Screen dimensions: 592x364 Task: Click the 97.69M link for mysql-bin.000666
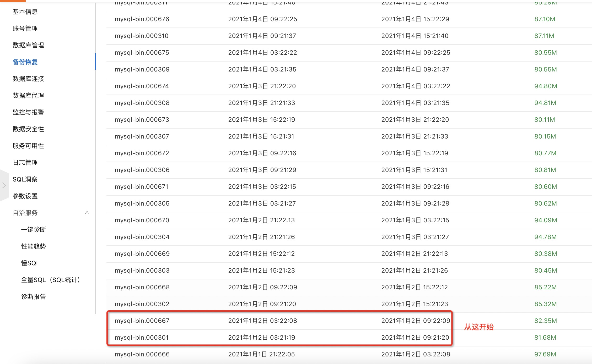pyautogui.click(x=545, y=354)
